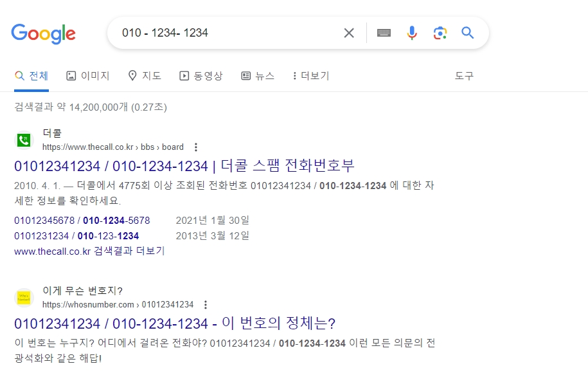Clear the search query with the X icon
This screenshot has height=384, width=588.
[349, 32]
